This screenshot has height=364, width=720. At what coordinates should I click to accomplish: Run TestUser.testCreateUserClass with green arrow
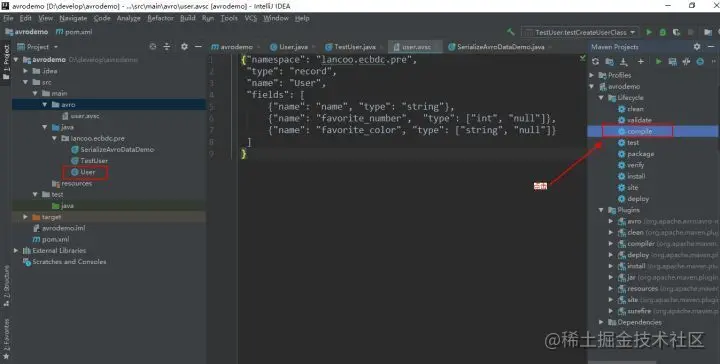click(x=649, y=32)
